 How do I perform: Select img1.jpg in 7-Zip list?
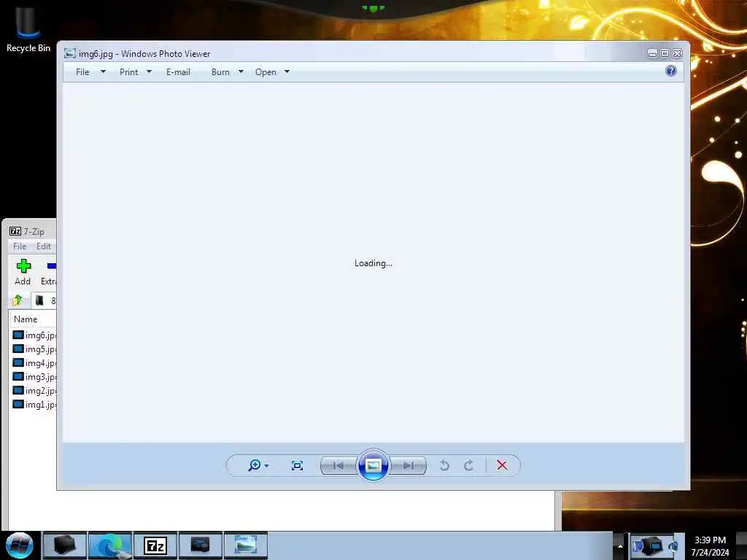(x=34, y=404)
